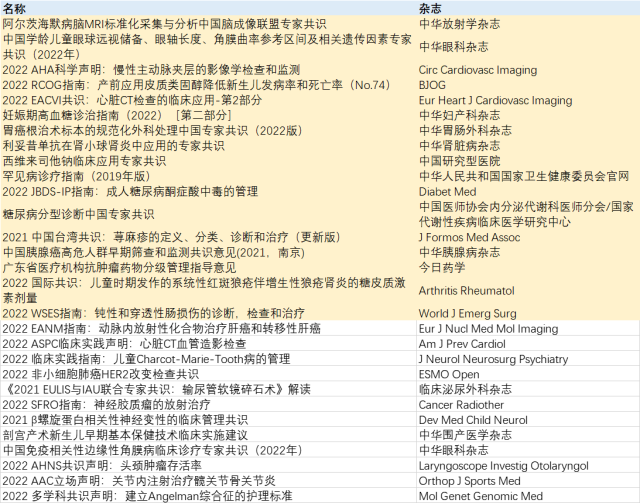Viewport: 640px width, 503px height.
Task: Select the 2022 SFRO指南 title cell
Action: tap(208, 405)
